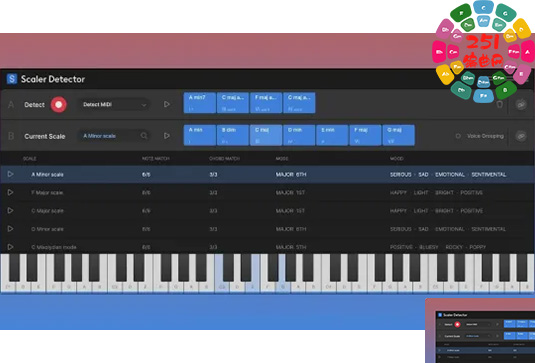Click the Current Scale label in row B
This screenshot has height=363, width=535.
[44, 136]
